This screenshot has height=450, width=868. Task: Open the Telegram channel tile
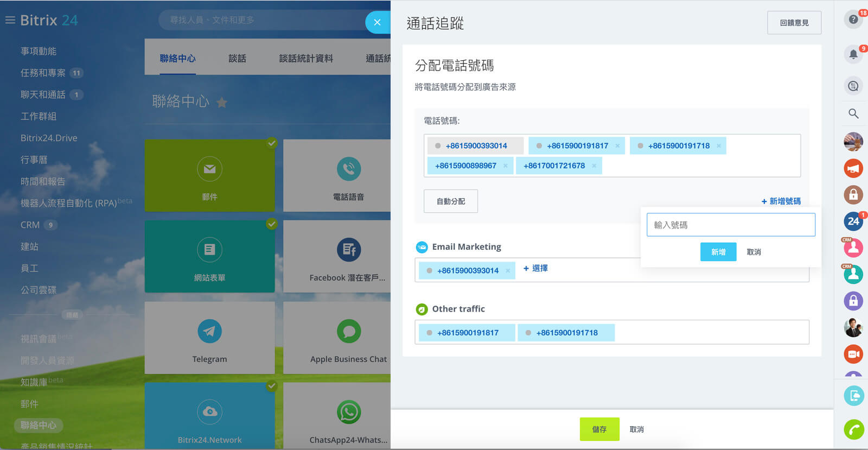[x=209, y=338]
